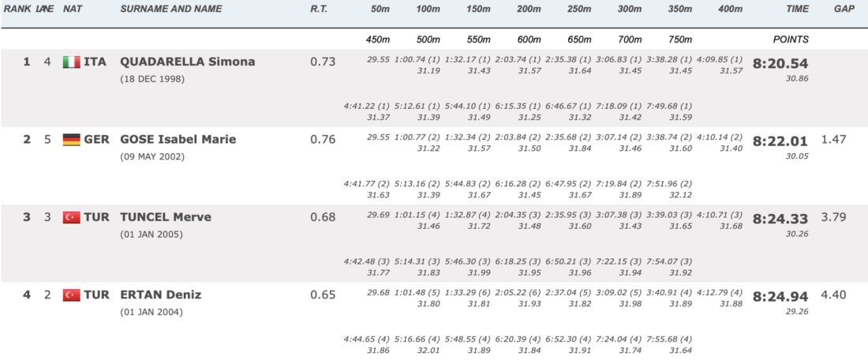Image resolution: width=868 pixels, height=360 pixels.
Task: Click the TIME column header
Action: point(797,9)
